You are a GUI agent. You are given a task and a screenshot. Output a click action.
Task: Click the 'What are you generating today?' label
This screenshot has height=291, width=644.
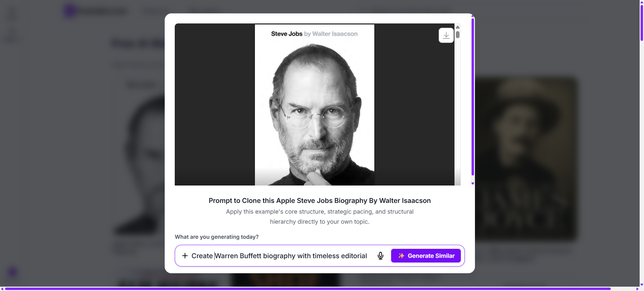217,237
